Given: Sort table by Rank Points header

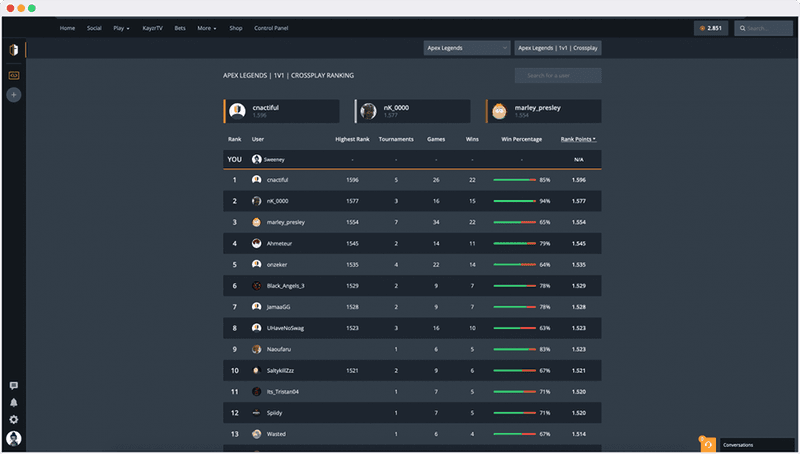Looking at the screenshot, I should coord(578,139).
